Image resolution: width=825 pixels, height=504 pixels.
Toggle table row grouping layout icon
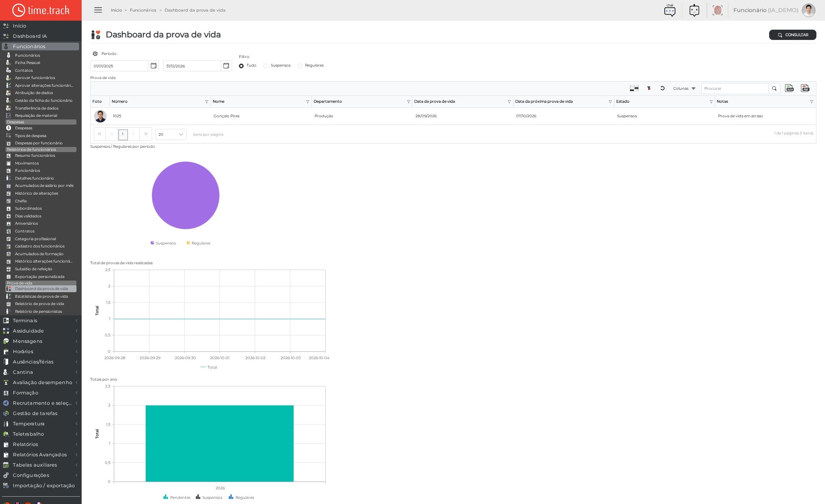(634, 88)
